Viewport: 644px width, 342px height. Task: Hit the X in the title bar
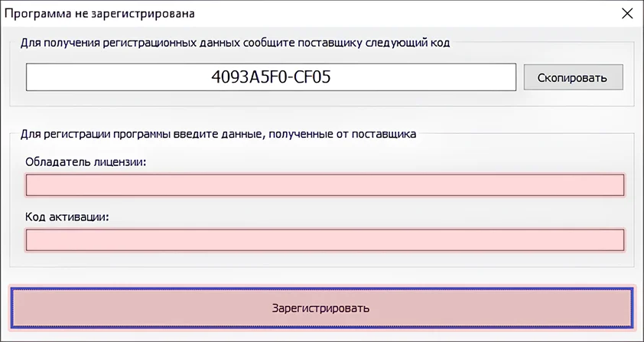[626, 14]
